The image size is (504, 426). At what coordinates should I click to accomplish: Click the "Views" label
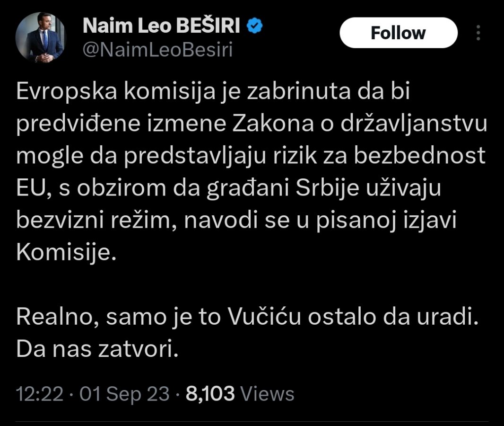pos(267,394)
